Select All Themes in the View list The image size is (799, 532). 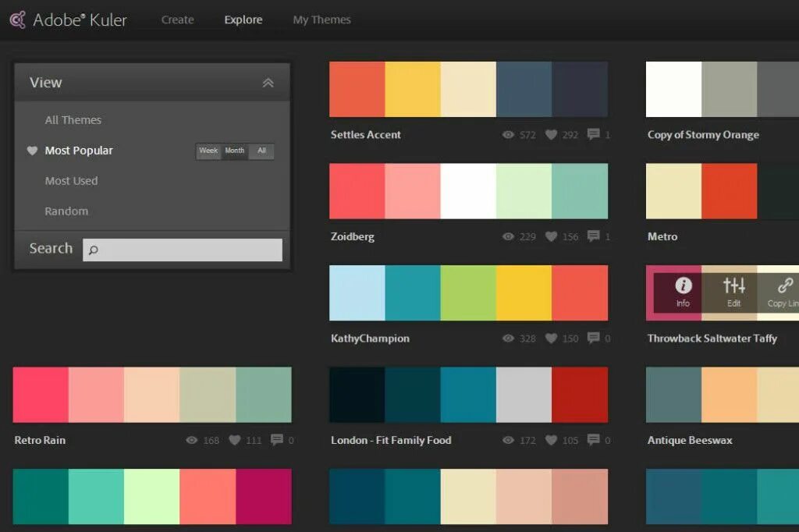(x=73, y=120)
